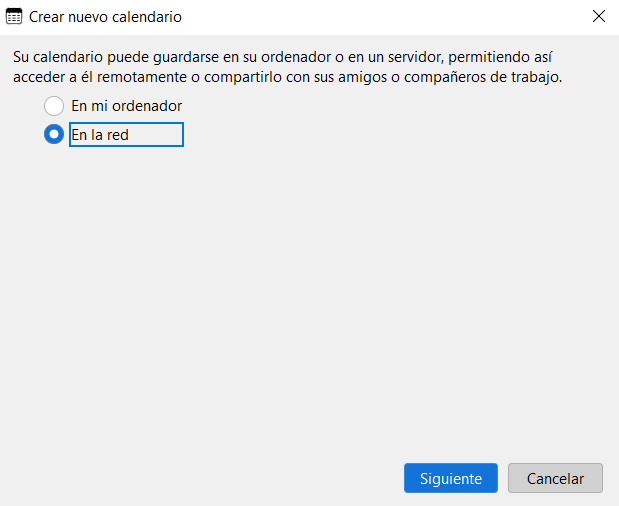Select the En la red radio button
619x506 pixels.
coord(54,135)
